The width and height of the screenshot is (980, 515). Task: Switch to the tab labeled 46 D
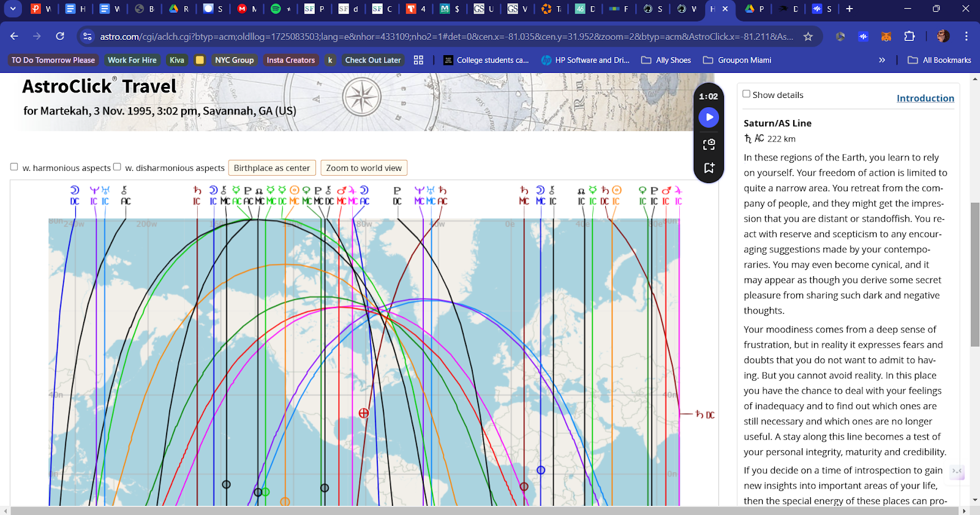pyautogui.click(x=586, y=9)
